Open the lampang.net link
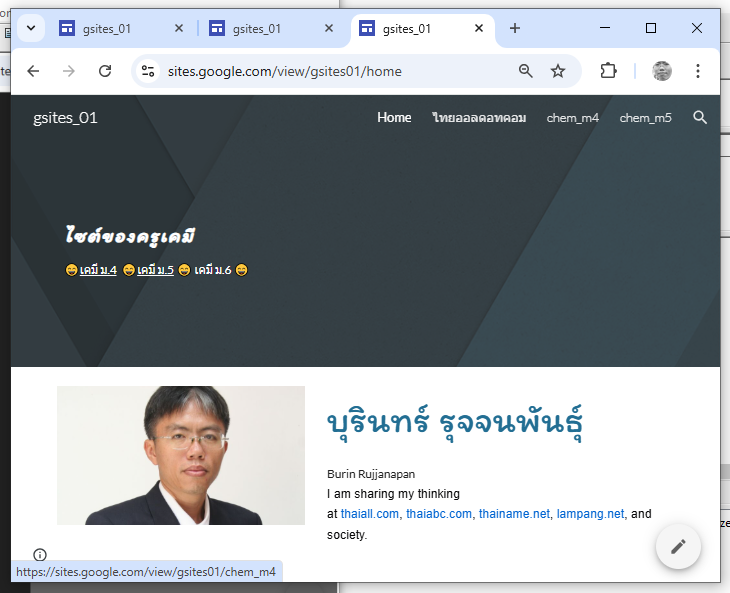730x593 pixels. pos(590,514)
